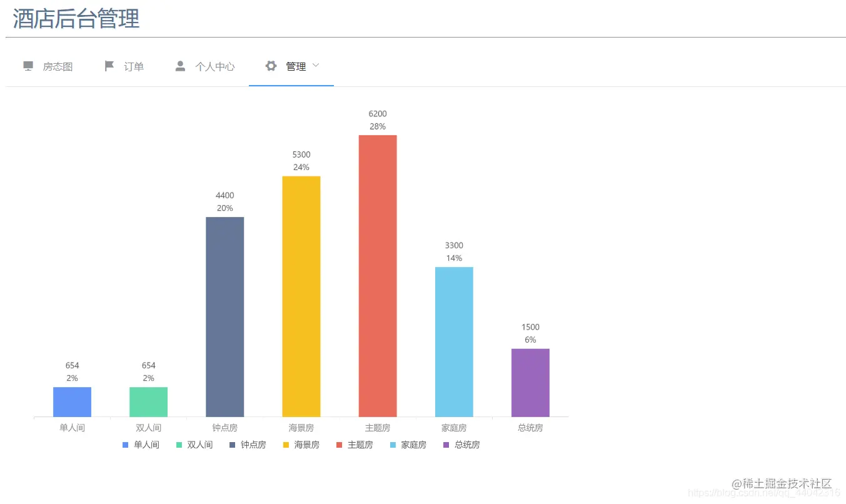The width and height of the screenshot is (846, 504).
Task: Toggle 海景房 legend yellow swatch
Action: click(286, 445)
